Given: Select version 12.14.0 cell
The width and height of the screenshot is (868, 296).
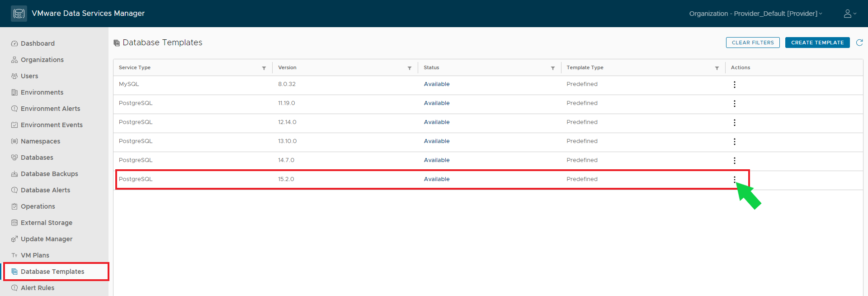Looking at the screenshot, I should (287, 122).
